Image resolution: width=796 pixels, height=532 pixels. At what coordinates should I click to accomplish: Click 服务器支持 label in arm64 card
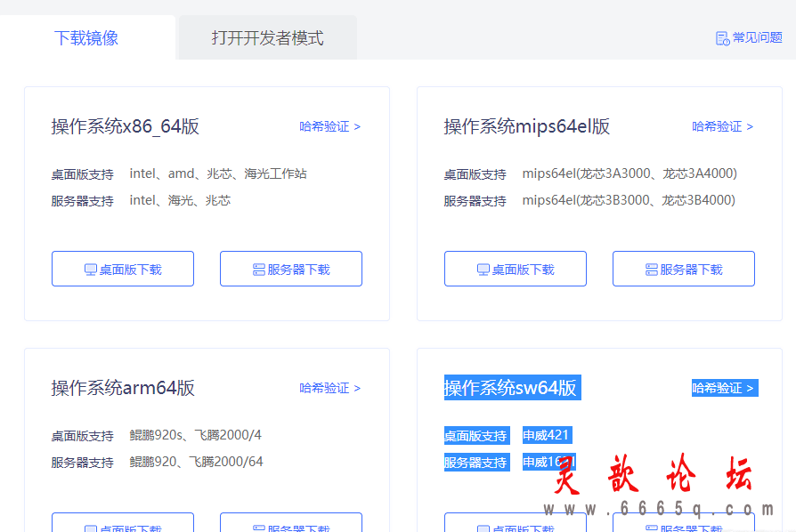(82, 463)
